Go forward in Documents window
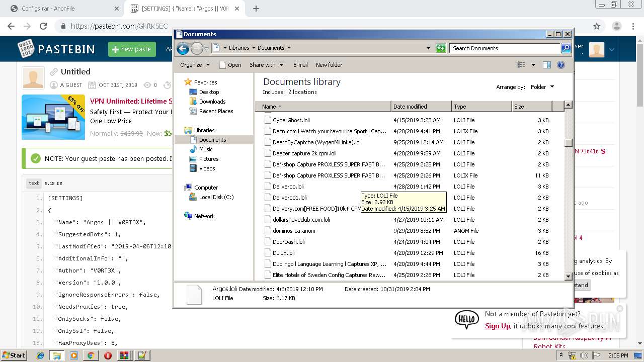 point(197,48)
